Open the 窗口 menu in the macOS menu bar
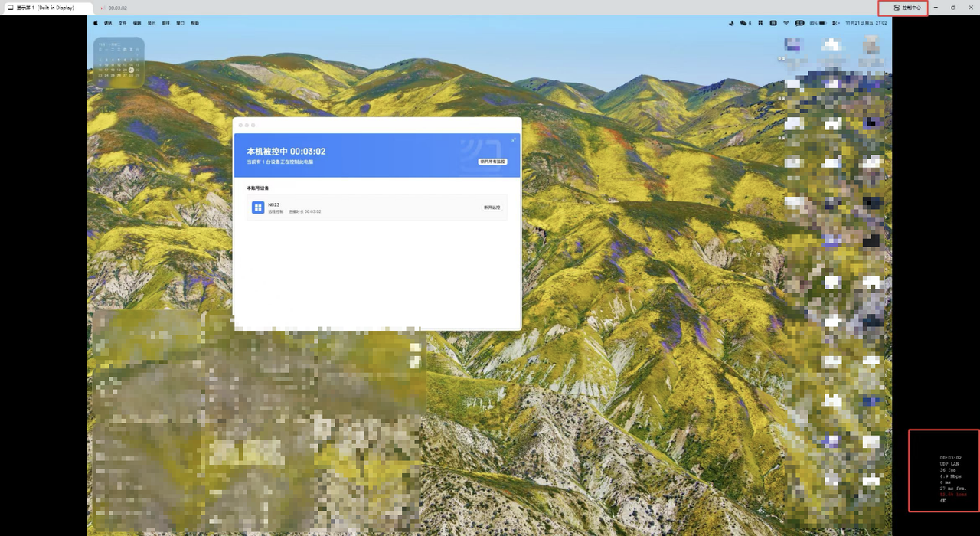 click(x=181, y=23)
